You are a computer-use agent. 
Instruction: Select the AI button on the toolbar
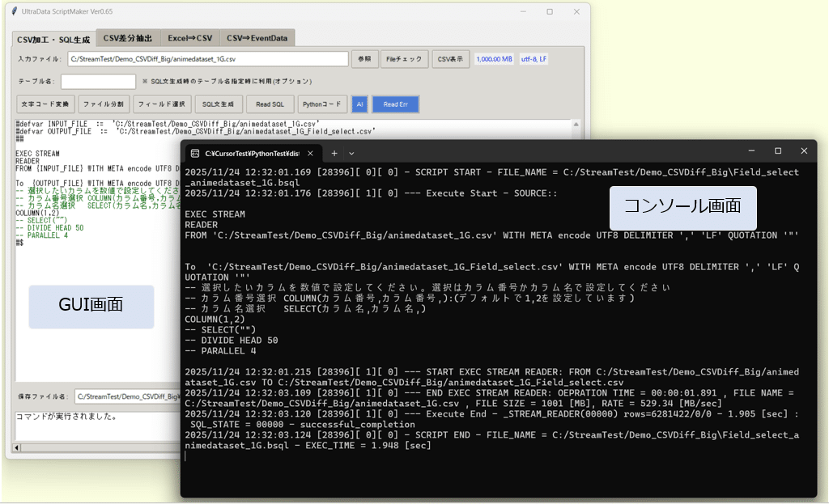pyautogui.click(x=359, y=104)
